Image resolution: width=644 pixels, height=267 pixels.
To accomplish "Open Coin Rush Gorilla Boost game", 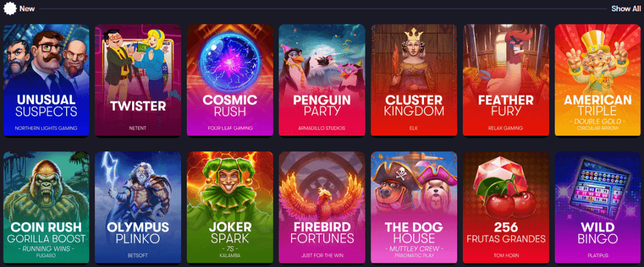I will [47, 207].
